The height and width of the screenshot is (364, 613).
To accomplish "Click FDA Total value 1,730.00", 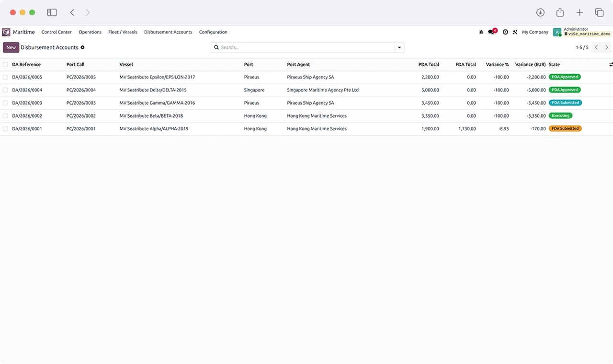I will click(x=467, y=129).
